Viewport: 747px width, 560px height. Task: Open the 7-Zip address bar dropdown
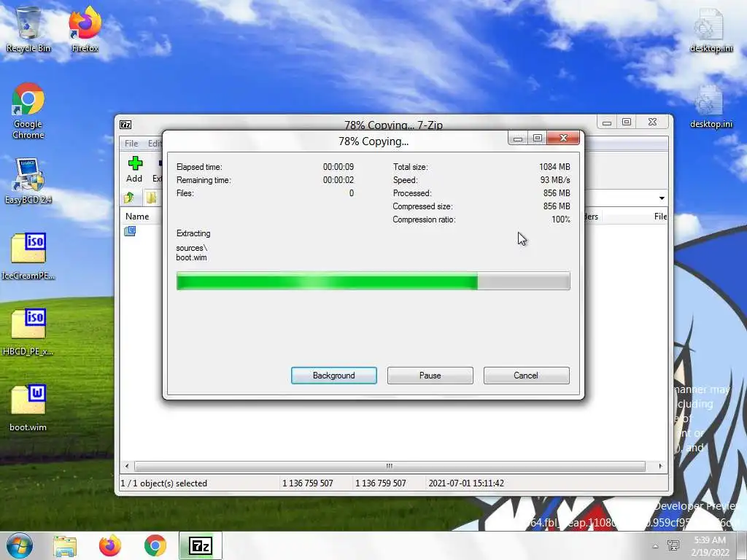coord(662,198)
